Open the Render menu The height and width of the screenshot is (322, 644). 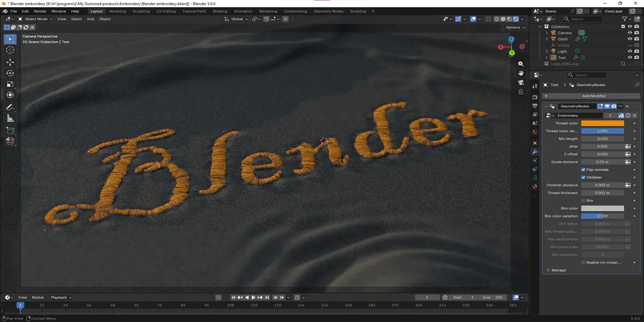coord(40,11)
